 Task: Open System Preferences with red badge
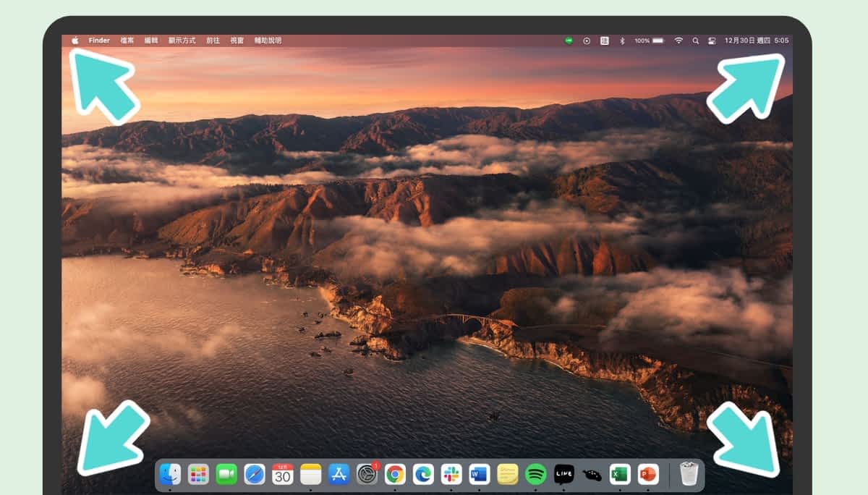(367, 474)
